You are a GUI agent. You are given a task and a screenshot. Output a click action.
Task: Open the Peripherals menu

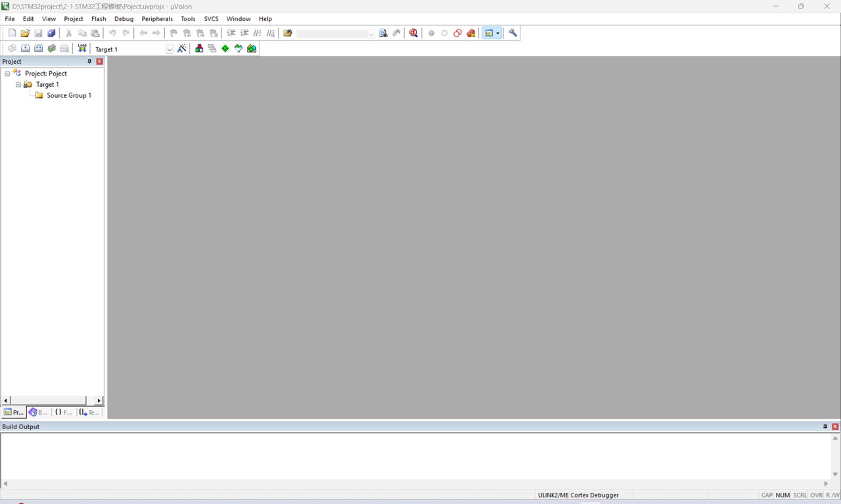tap(157, 19)
